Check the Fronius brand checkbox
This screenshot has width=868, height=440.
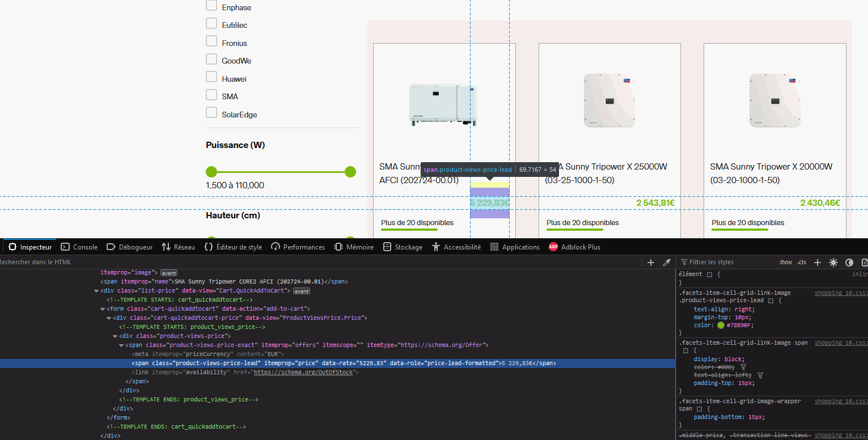coord(211,41)
